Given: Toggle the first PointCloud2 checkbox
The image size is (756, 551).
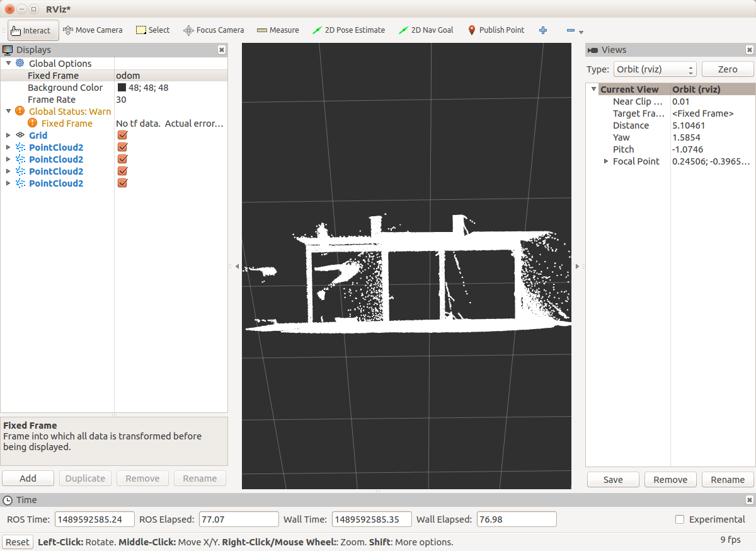Looking at the screenshot, I should click(123, 147).
